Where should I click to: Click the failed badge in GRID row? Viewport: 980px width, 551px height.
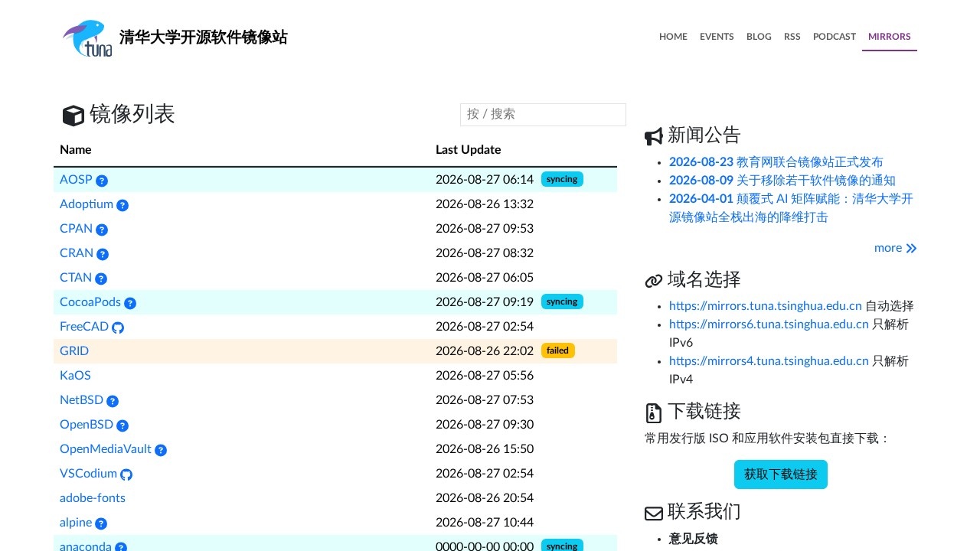pyautogui.click(x=557, y=350)
